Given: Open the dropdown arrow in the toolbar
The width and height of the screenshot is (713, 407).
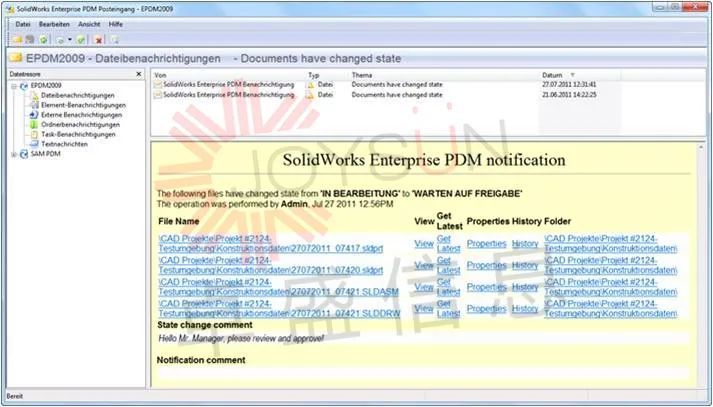Looking at the screenshot, I should coord(69,39).
